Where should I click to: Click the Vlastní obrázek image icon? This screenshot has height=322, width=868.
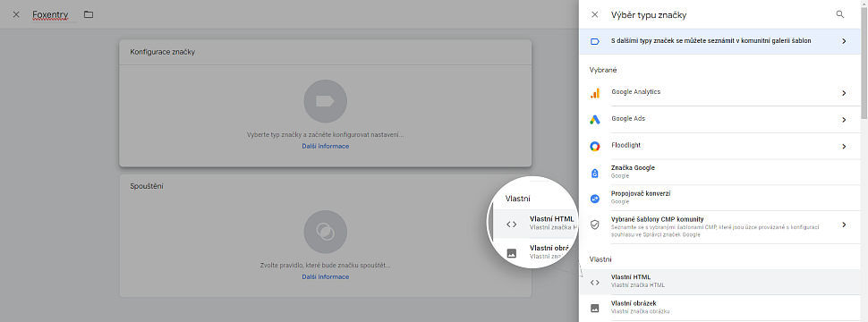[595, 308]
